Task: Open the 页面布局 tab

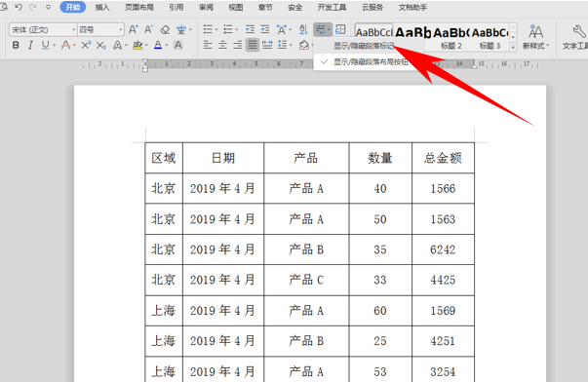Action: tap(139, 7)
